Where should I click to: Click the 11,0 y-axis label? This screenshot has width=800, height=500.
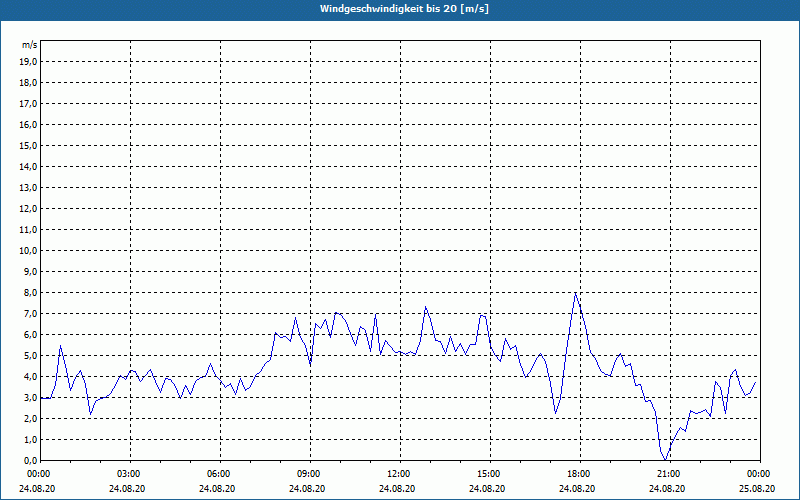click(29, 230)
